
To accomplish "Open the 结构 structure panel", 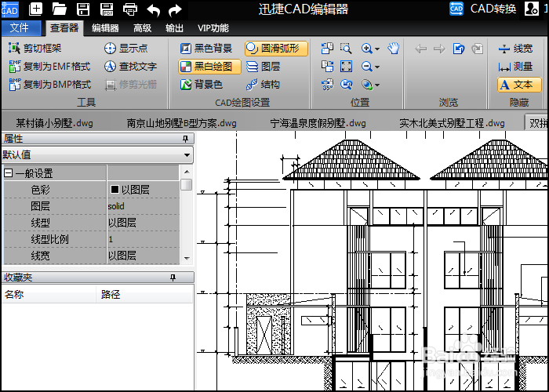I will (263, 85).
